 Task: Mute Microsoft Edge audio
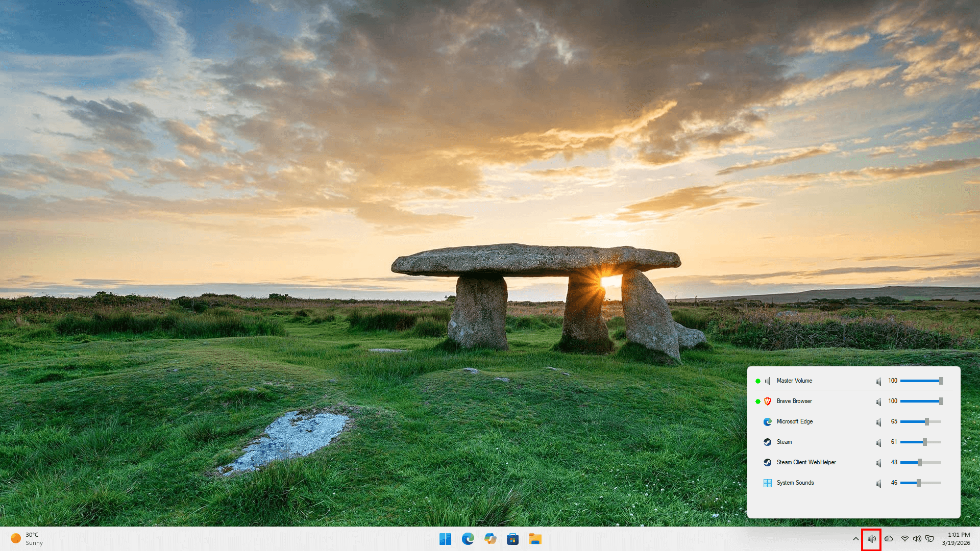[x=878, y=422]
